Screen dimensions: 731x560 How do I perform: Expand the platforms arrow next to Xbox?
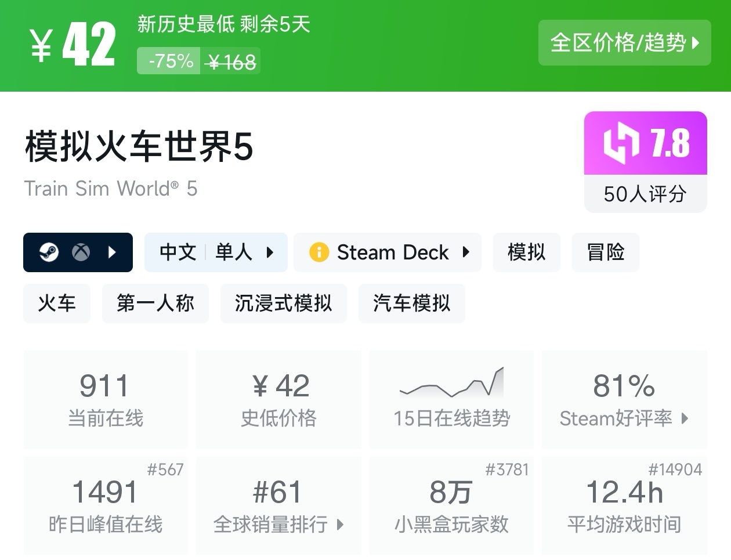pyautogui.click(x=113, y=252)
